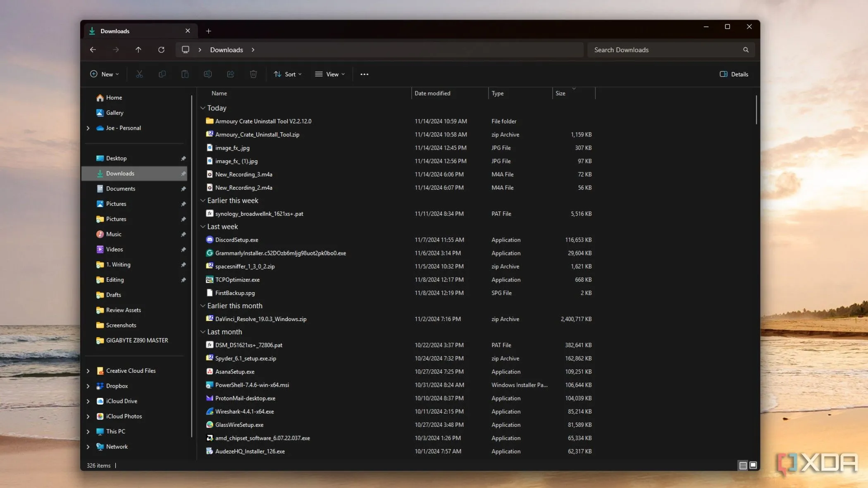868x488 pixels.
Task: Open the See more ellipsis menu
Action: point(364,74)
